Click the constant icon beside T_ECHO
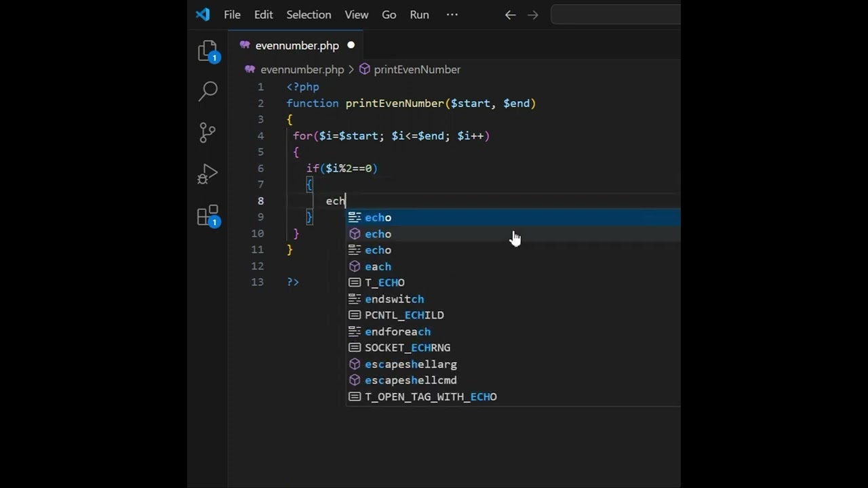This screenshot has width=868, height=488. (x=355, y=283)
